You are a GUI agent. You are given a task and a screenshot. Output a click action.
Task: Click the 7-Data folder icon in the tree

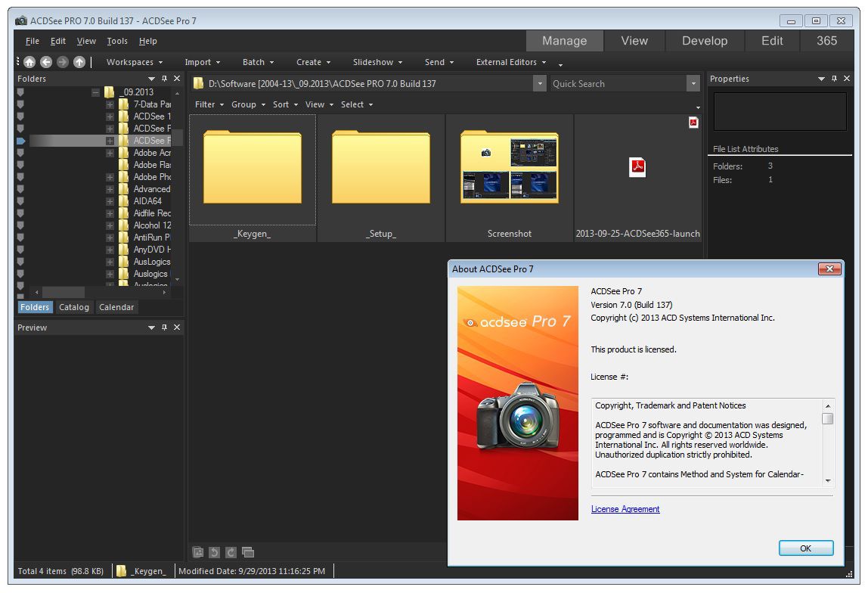point(124,104)
